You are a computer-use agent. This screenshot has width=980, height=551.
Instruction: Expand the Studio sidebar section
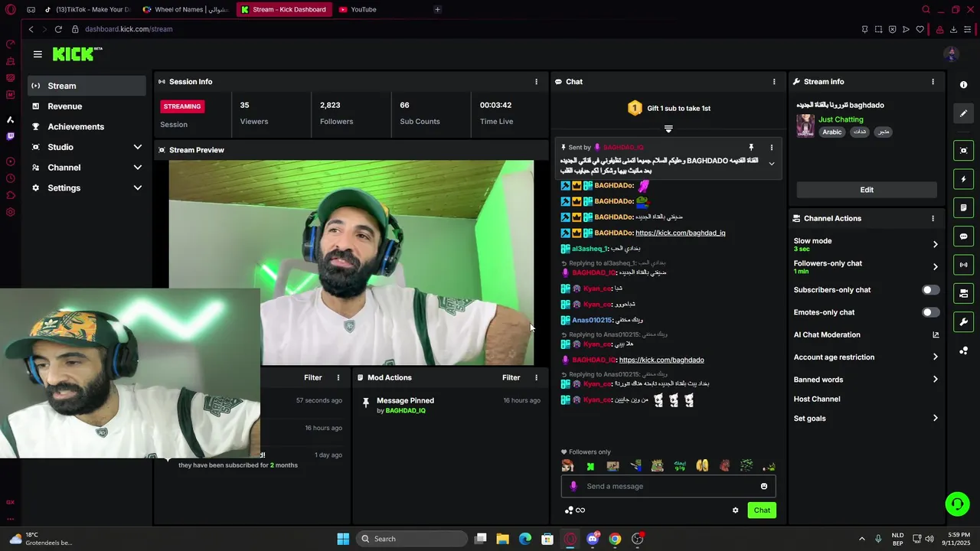pos(138,147)
